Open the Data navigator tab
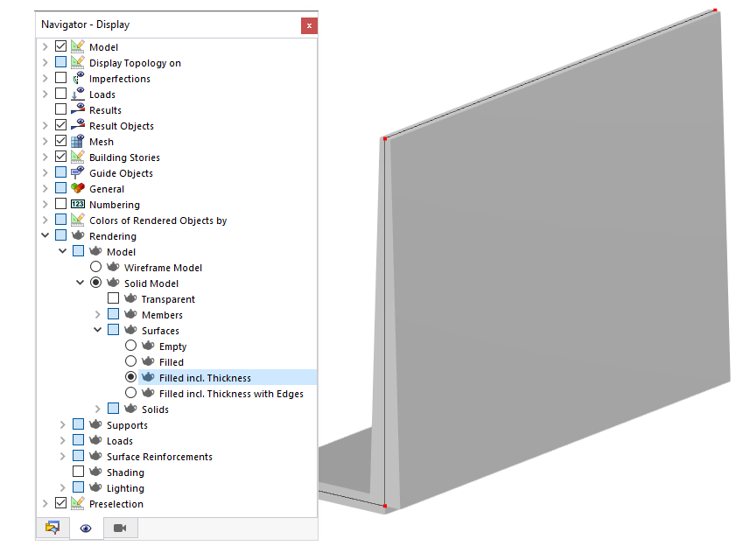 [x=52, y=528]
